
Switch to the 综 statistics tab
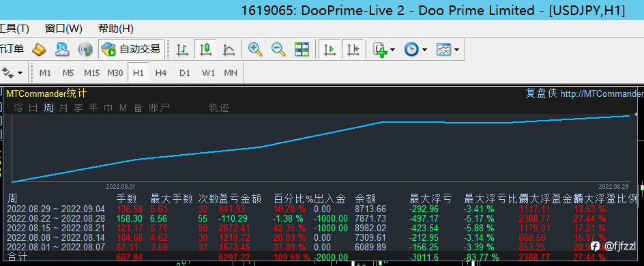tap(18, 108)
